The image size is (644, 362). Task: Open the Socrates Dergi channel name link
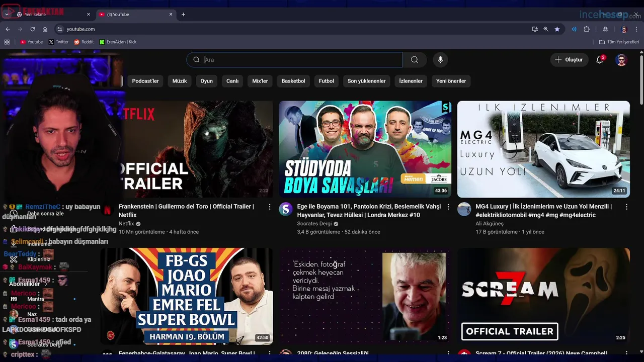pyautogui.click(x=314, y=224)
